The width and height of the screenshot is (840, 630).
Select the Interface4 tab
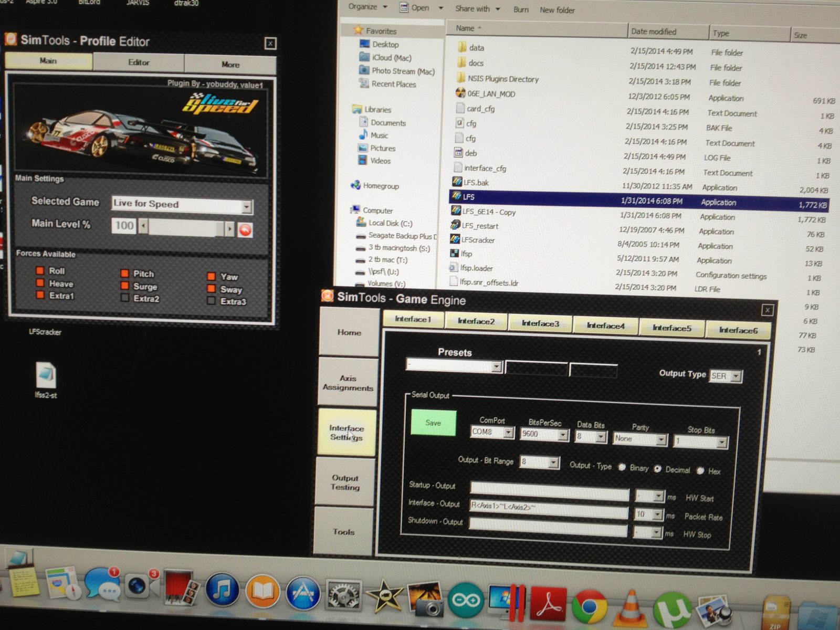pyautogui.click(x=606, y=325)
